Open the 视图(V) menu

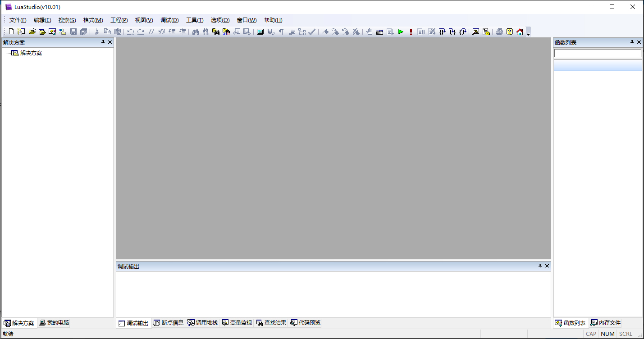[x=144, y=20]
